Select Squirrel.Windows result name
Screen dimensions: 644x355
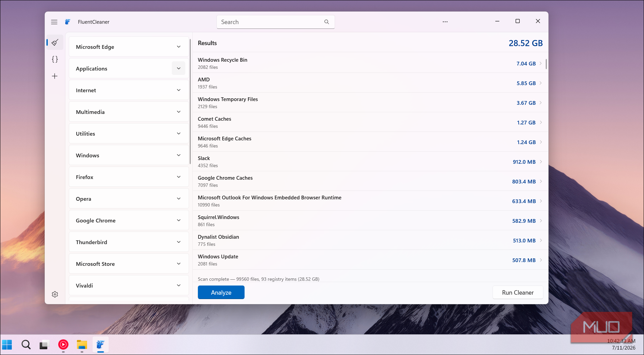coord(219,217)
